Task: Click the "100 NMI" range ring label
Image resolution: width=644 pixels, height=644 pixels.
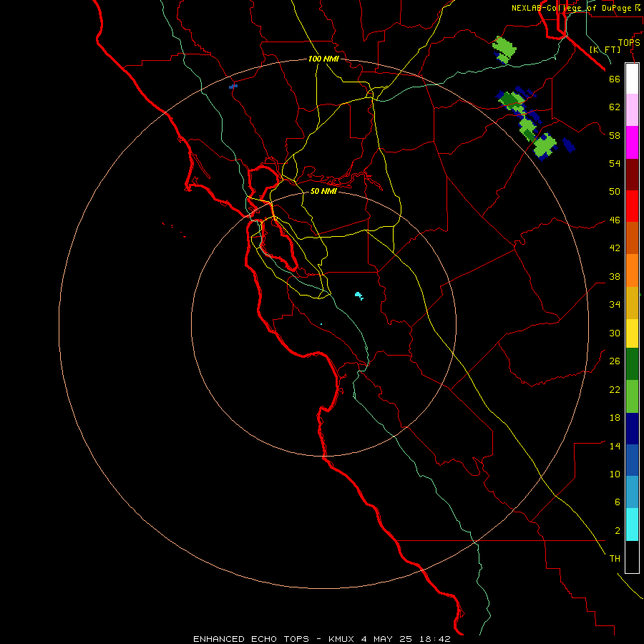Action: 323,59
